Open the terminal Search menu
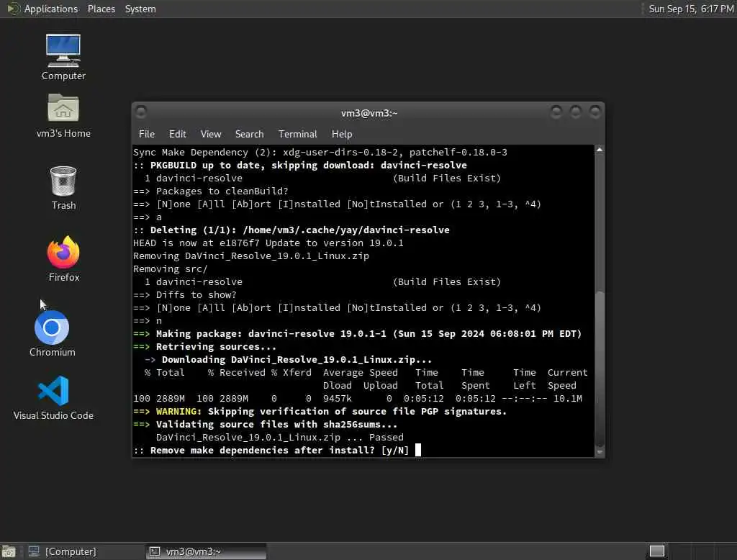 [249, 134]
